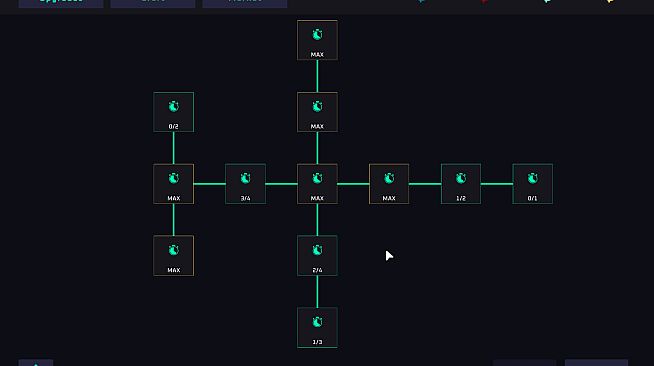Select the MAX node between hub and 1/2
The height and width of the screenshot is (366, 654).
coord(389,184)
